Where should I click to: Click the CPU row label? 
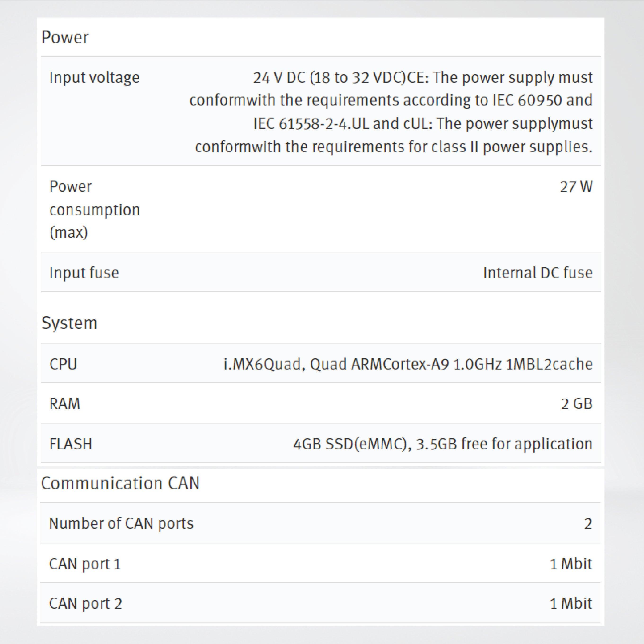(63, 364)
